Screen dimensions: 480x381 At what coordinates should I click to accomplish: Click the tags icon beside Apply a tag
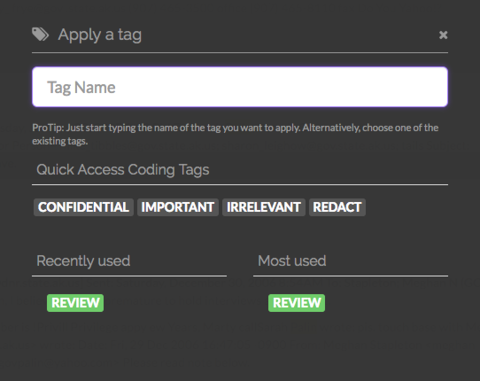pos(40,34)
